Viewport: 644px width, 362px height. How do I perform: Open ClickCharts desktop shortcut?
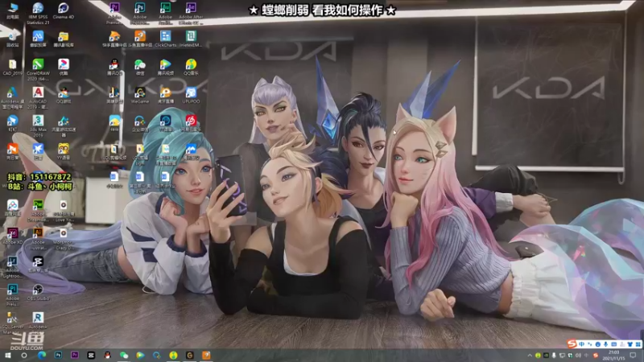[166, 39]
